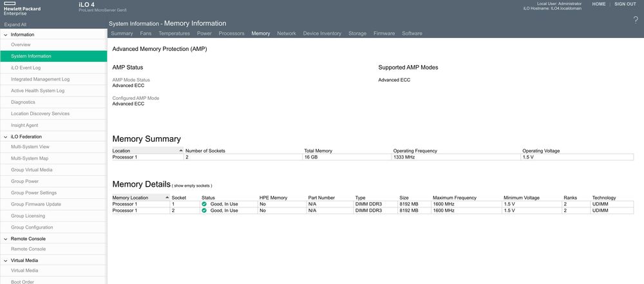This screenshot has height=284, width=644.
Task: Open the help question mark icon
Action: point(636,19)
